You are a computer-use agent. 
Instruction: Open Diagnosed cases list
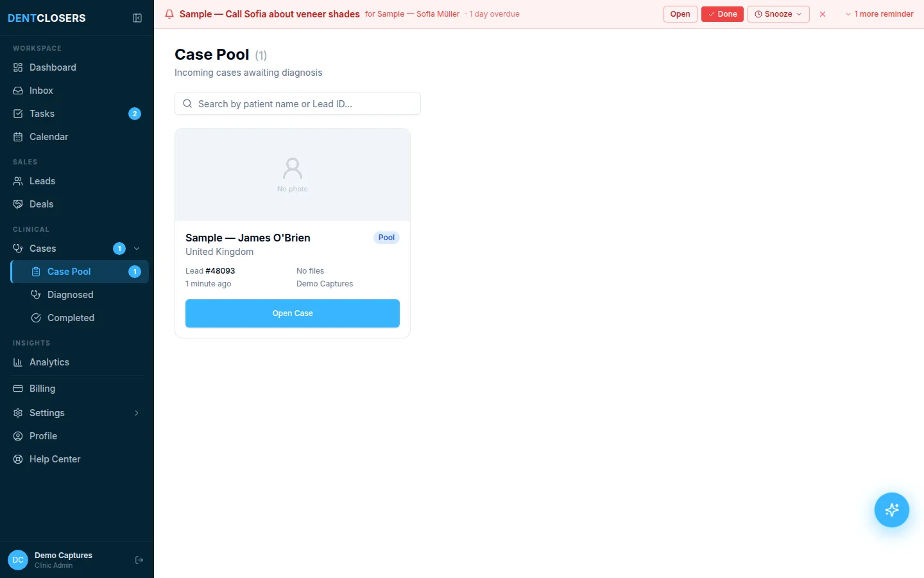(80, 295)
